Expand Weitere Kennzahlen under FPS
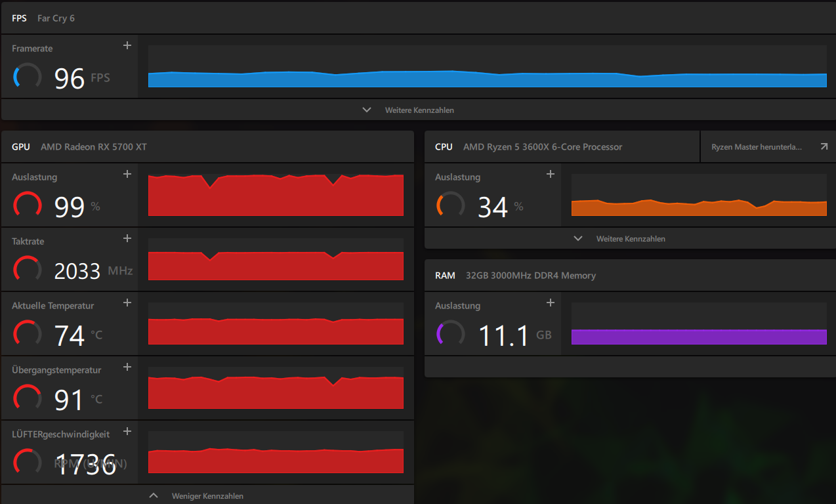Viewport: 836px width, 504px height. point(408,110)
